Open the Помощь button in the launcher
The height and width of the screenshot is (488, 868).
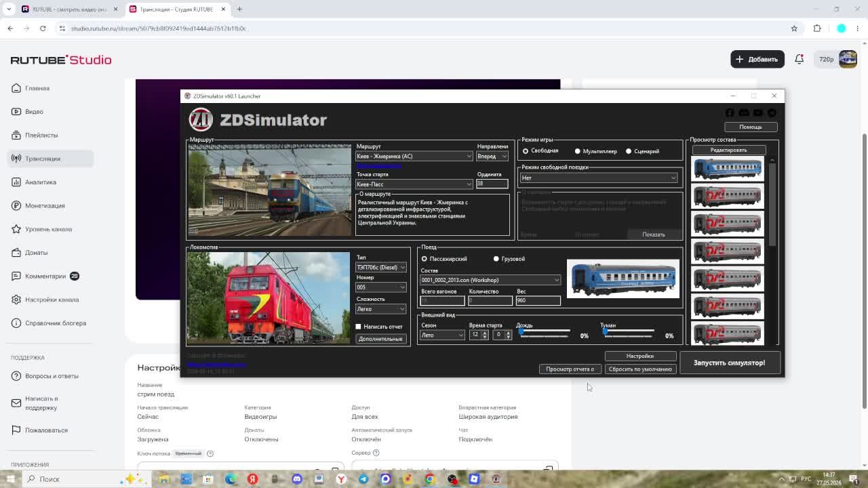pyautogui.click(x=750, y=127)
